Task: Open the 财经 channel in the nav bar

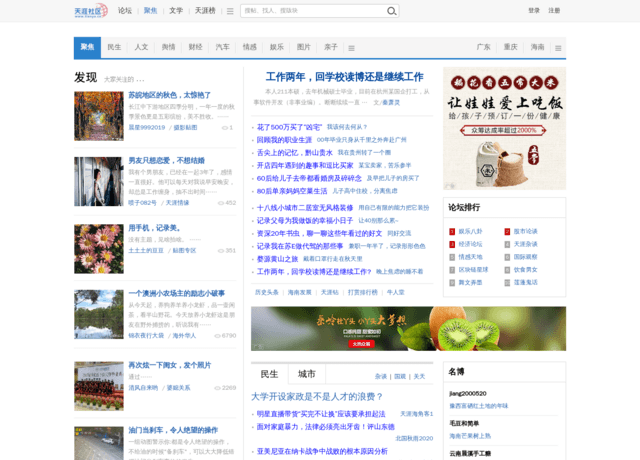Action: (195, 48)
